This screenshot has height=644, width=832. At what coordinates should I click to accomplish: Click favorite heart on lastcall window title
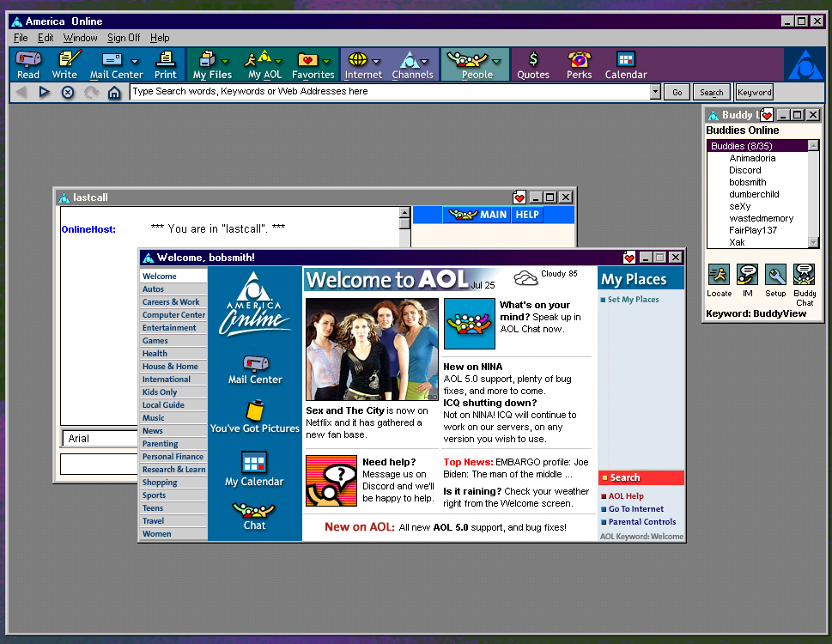click(x=519, y=197)
